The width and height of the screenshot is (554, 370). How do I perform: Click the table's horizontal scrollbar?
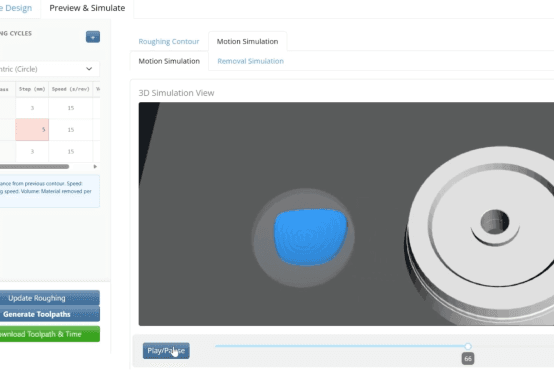coord(34,166)
